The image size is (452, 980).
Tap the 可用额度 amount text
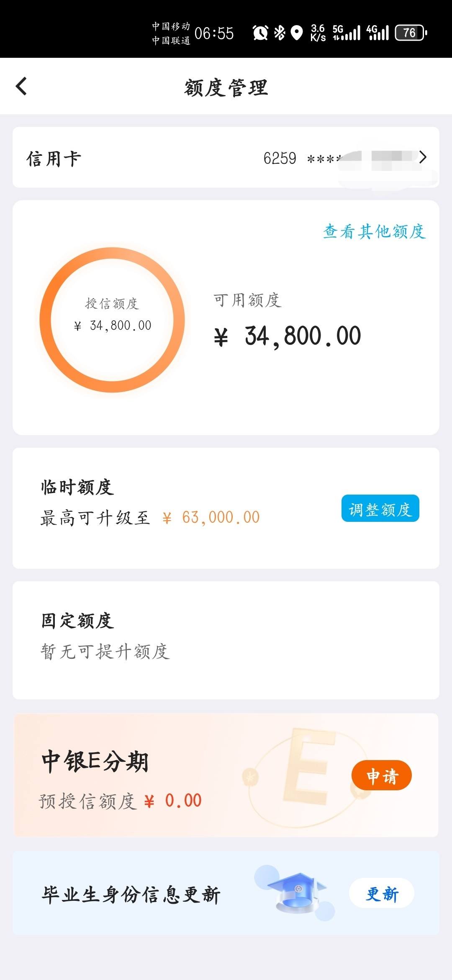click(287, 336)
